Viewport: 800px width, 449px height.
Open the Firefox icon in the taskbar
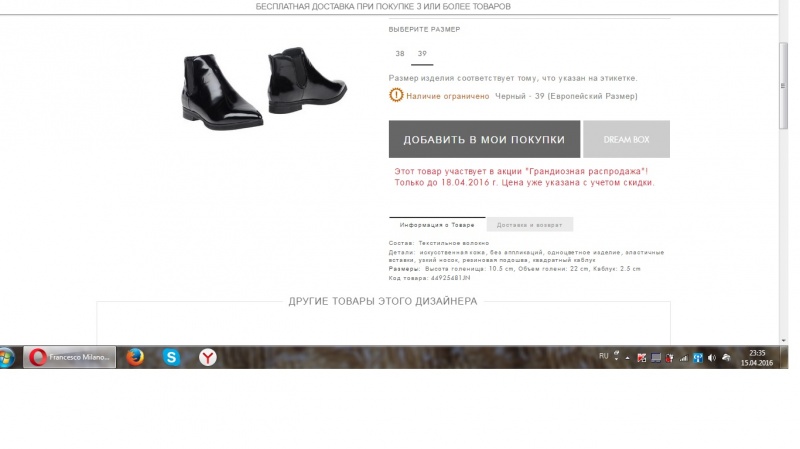[135, 357]
